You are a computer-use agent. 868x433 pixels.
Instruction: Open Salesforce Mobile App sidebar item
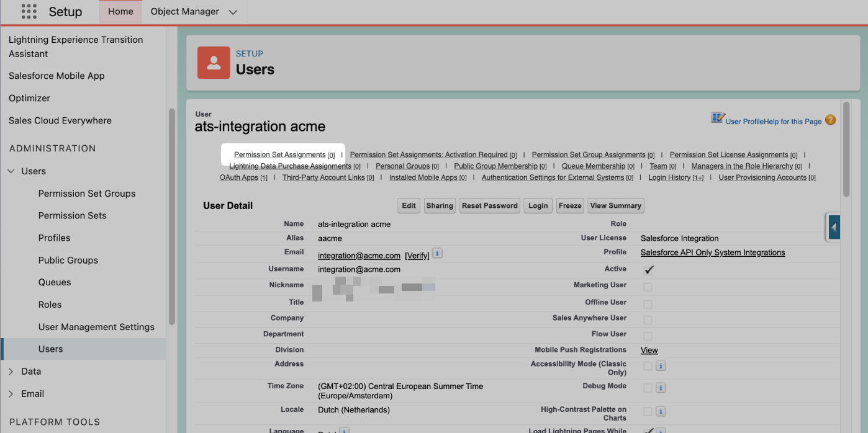[57, 76]
